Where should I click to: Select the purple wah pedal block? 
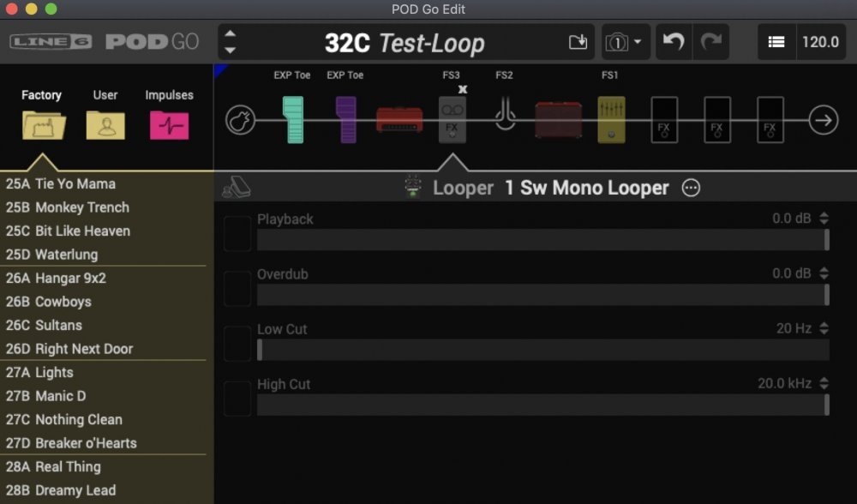tap(346, 120)
